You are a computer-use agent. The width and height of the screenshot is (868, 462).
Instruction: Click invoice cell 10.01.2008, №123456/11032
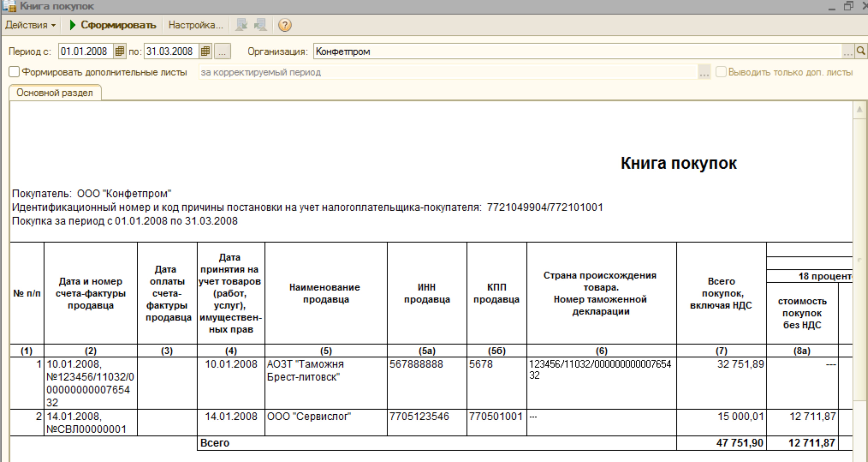click(x=91, y=383)
